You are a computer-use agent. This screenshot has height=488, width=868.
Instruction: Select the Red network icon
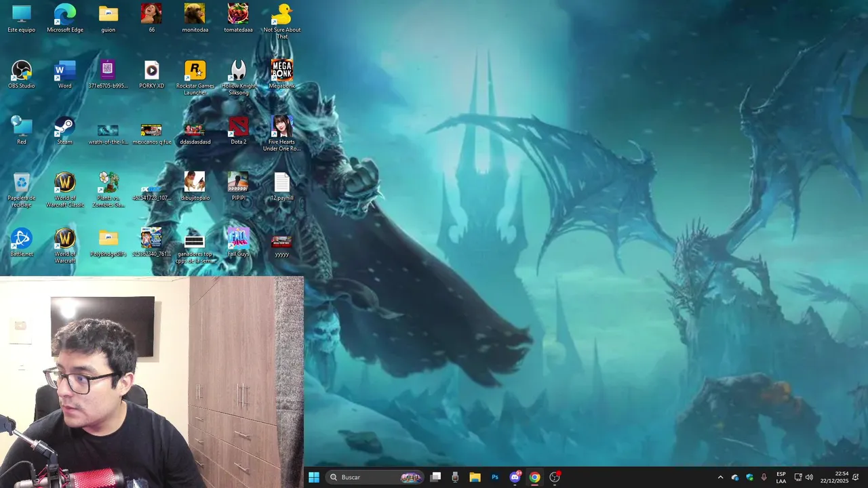pos(22,130)
